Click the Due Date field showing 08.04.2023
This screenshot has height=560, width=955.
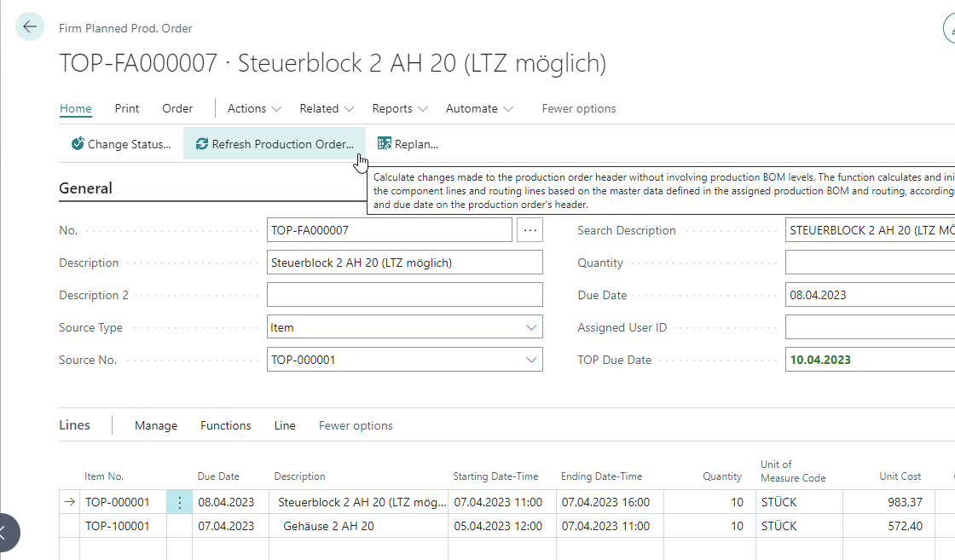tap(868, 295)
